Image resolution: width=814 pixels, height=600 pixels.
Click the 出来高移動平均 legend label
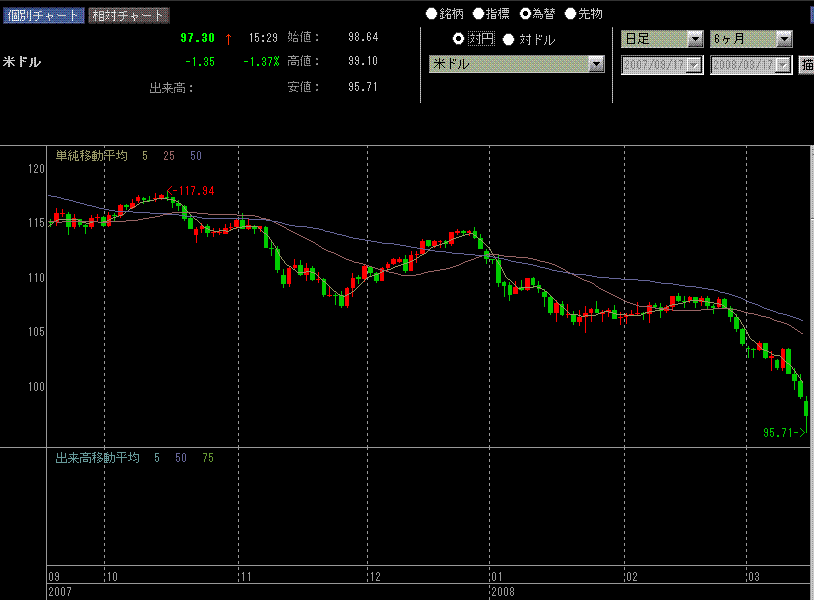97,458
